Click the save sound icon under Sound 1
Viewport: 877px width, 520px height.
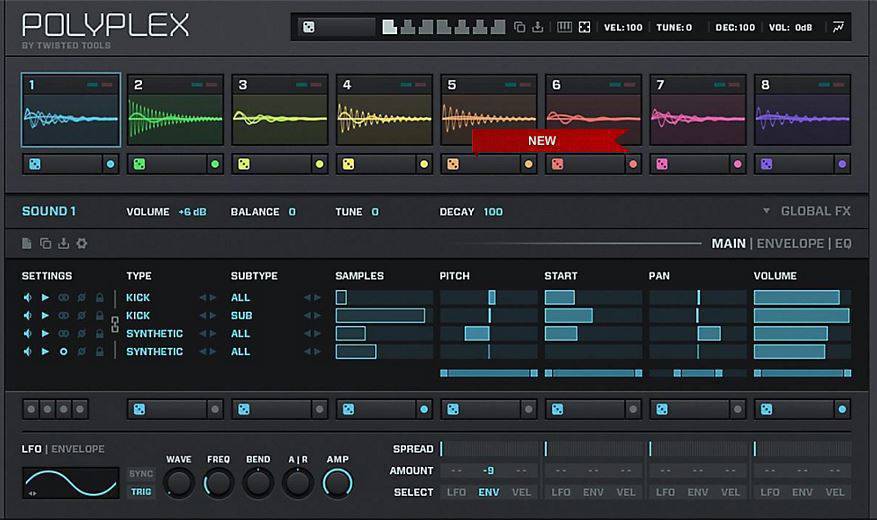[x=63, y=243]
